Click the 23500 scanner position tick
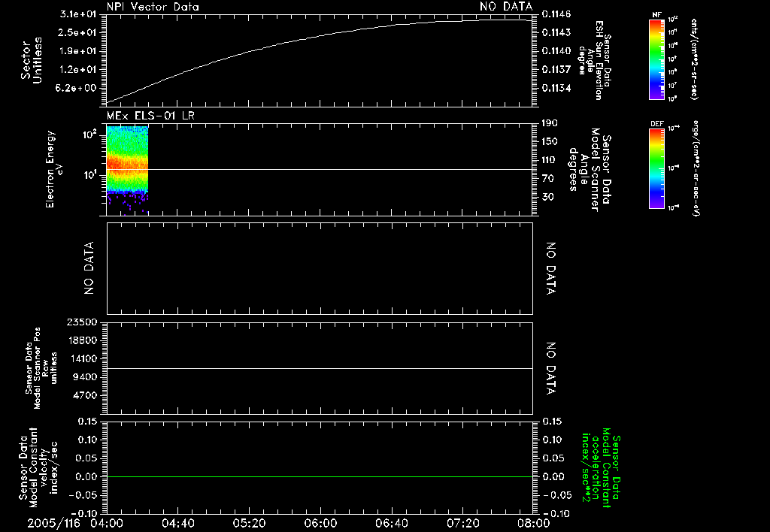Viewport: 770px width, 532px height. (x=82, y=322)
